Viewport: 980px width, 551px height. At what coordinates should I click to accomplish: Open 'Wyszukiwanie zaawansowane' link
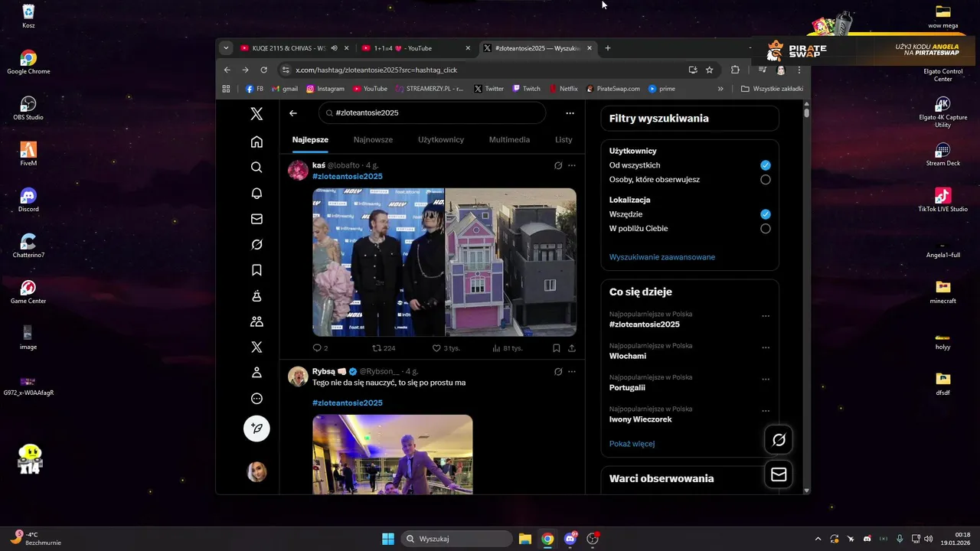pos(662,257)
